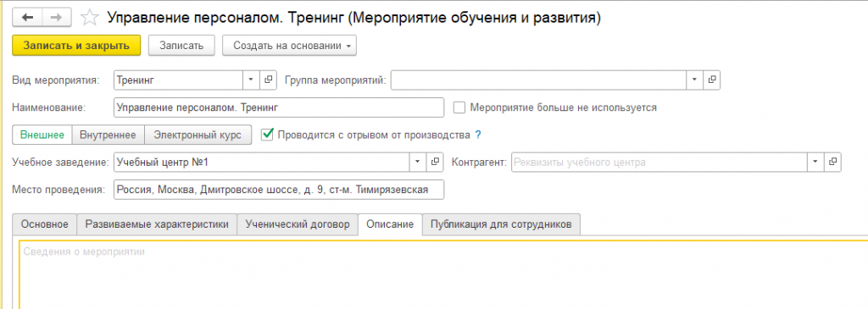Go back with the left arrow button
Image resolution: width=868 pixels, height=309 pixels.
[x=26, y=18]
